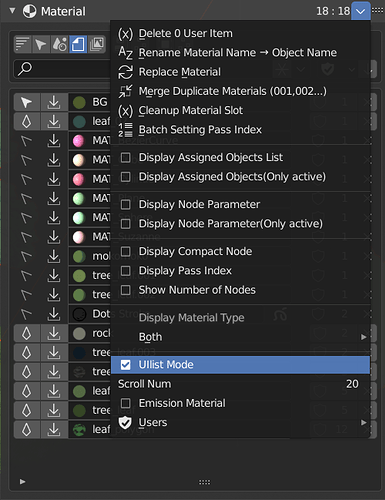Select the cursor-arrow mode icon in toolbar

coord(41,44)
